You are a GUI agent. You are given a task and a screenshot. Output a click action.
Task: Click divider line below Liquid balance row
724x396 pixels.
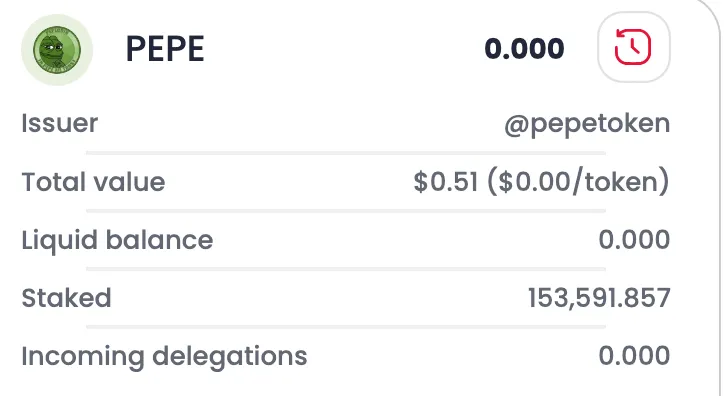pos(346,269)
